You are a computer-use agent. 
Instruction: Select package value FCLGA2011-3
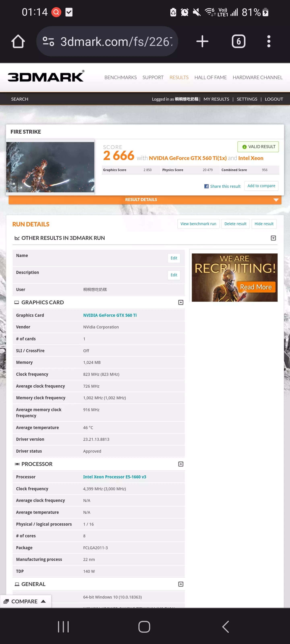tap(95, 548)
